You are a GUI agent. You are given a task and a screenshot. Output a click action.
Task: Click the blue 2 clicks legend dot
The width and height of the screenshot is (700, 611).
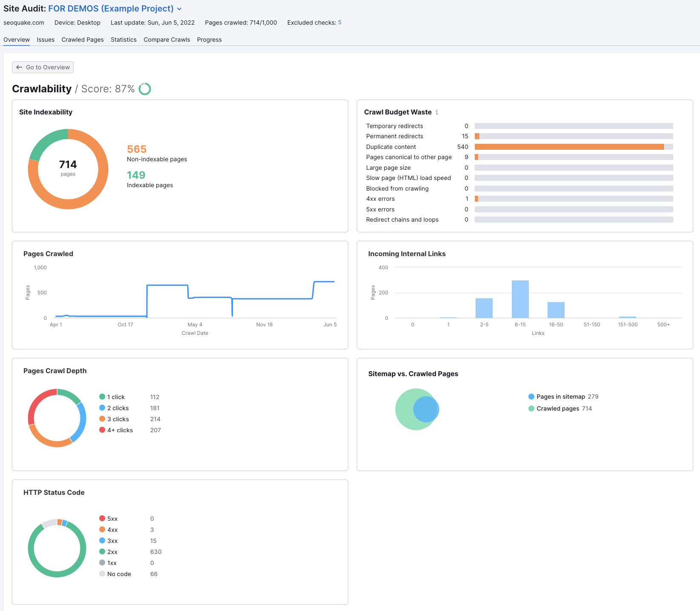(102, 408)
